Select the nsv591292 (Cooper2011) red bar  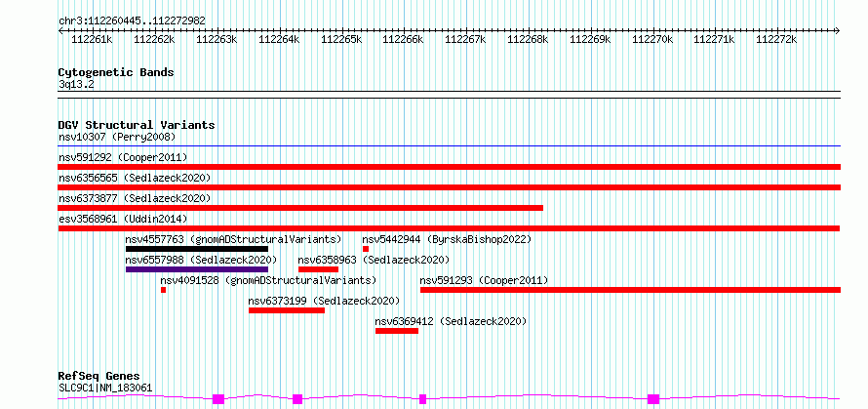[x=450, y=167]
